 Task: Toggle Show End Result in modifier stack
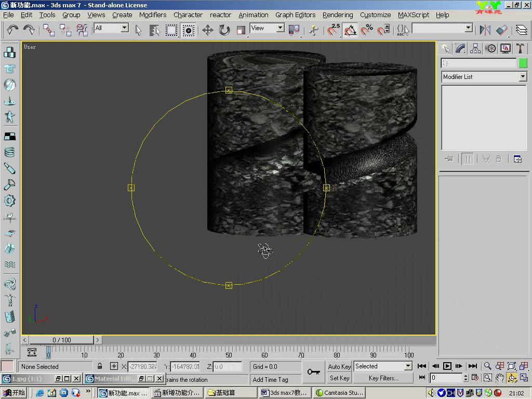pyautogui.click(x=468, y=159)
